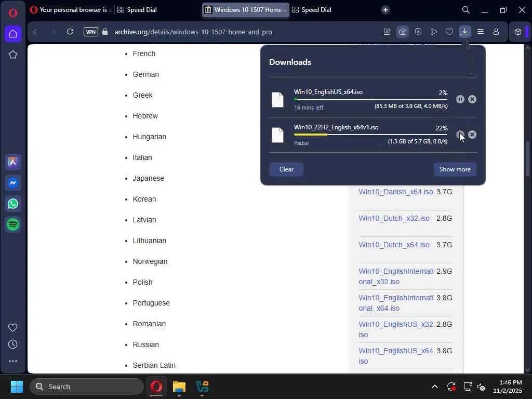Download Win10_EnglishInternational_x64.iso link
The width and height of the screenshot is (532, 399).
(396, 303)
